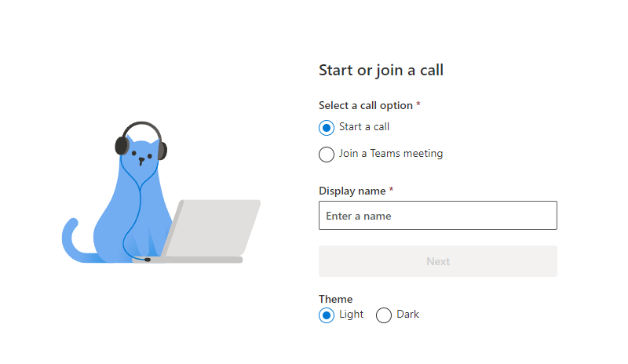Focus the Enter a name text box
This screenshot has height=364, width=628.
click(x=438, y=216)
